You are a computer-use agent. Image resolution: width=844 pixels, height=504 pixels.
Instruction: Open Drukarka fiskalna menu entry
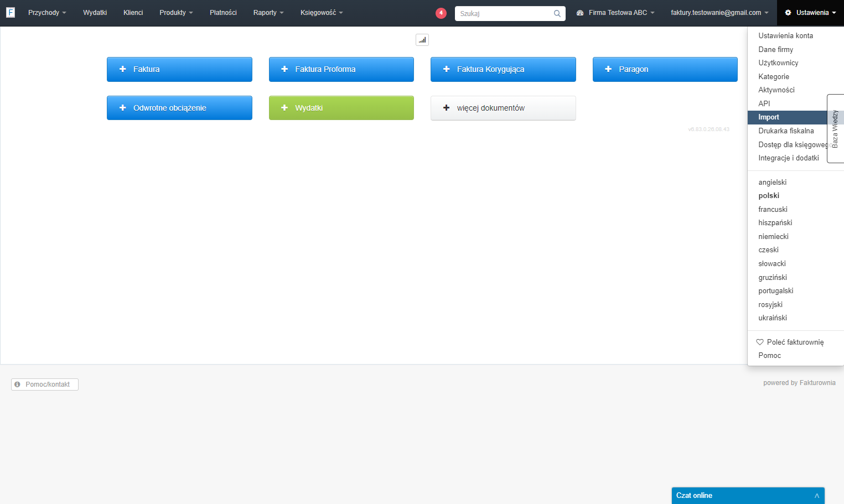(786, 131)
